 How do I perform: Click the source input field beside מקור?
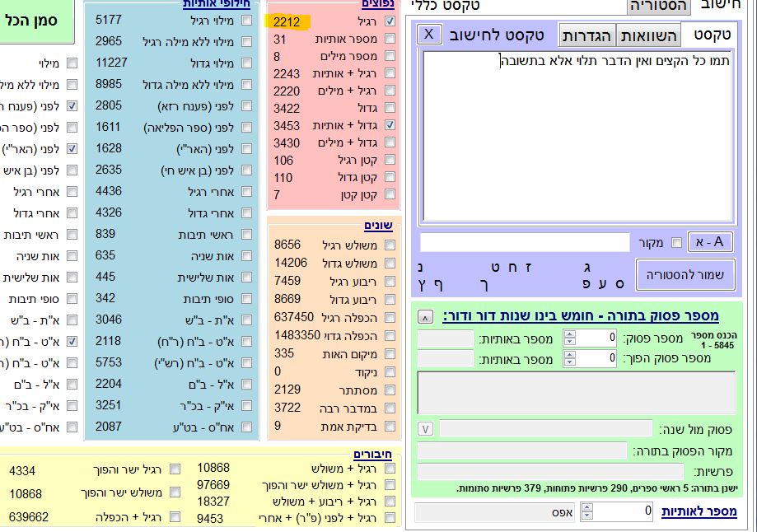pos(524,243)
